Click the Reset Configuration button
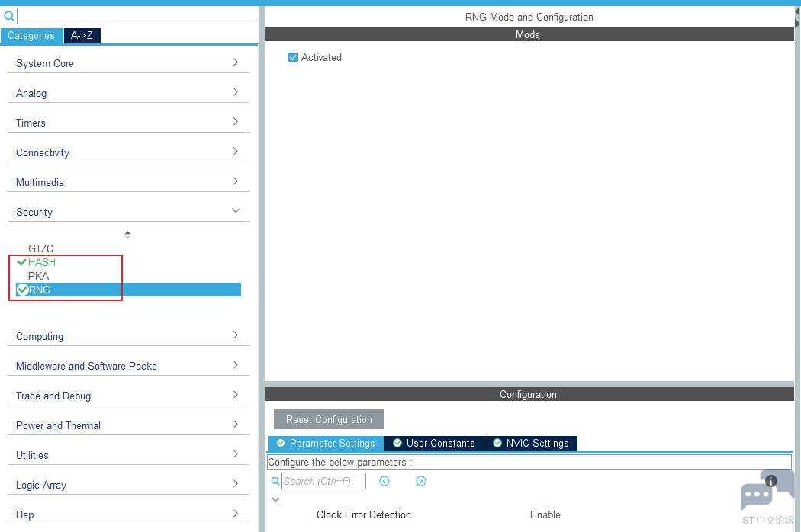This screenshot has height=532, width=801. (x=329, y=419)
